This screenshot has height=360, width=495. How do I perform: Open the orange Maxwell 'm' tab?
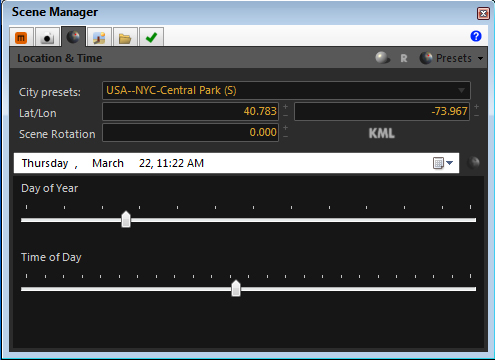[21, 37]
